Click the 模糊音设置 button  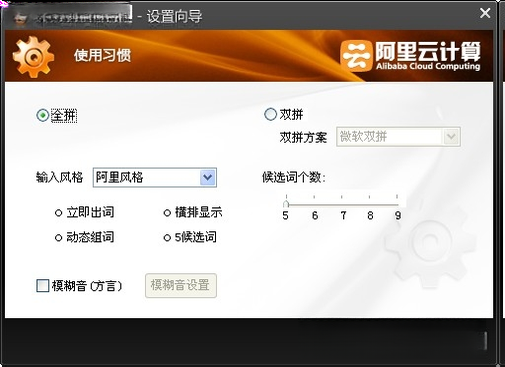(x=181, y=285)
